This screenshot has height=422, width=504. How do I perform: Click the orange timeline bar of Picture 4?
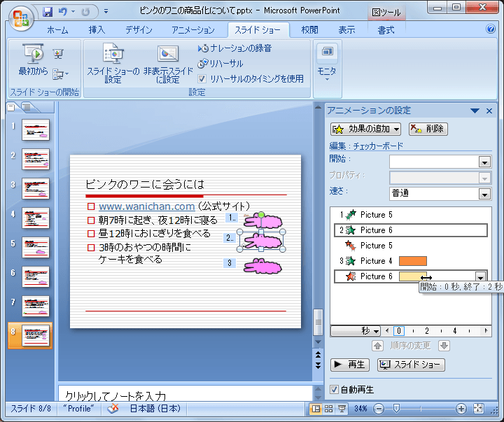point(413,261)
